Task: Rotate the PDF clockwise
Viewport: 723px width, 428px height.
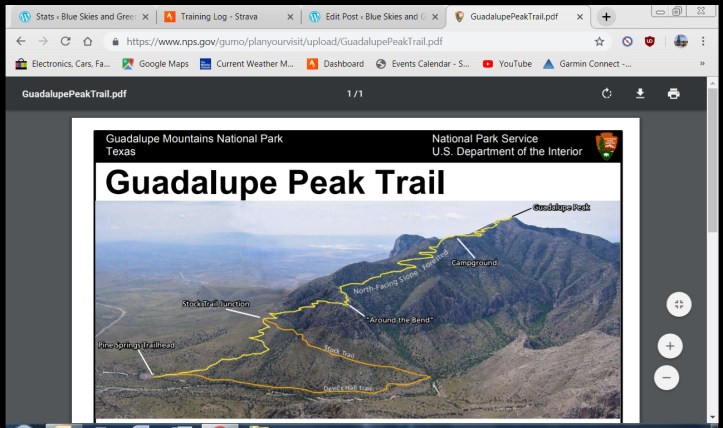Action: pyautogui.click(x=606, y=94)
